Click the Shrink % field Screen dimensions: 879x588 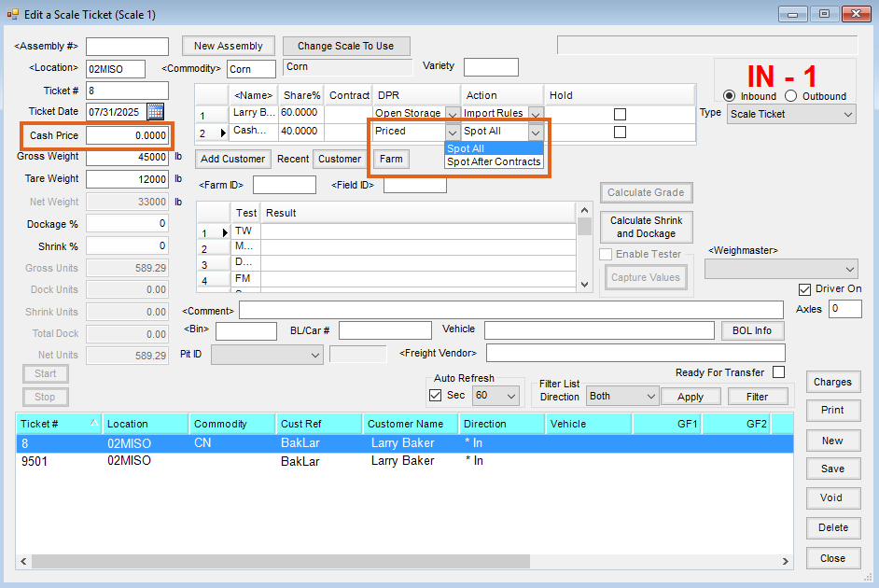tap(127, 245)
